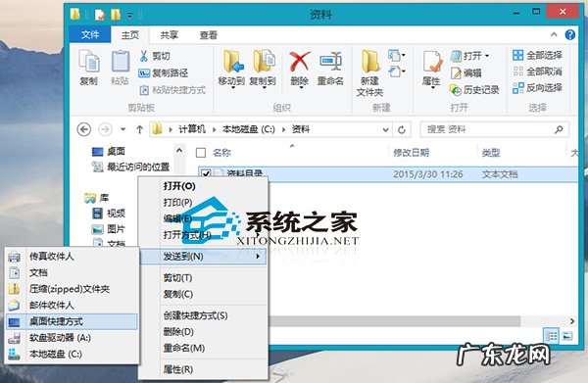Viewport: 588px width, 383px height.
Task: Click Invert selection (反向选择) in ribbon
Action: 537,88
